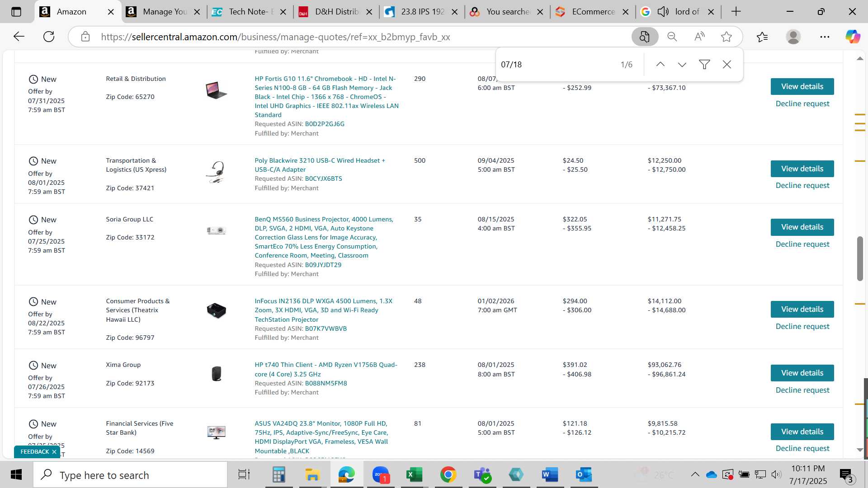Screen dimensions: 868x488
Task: Open the HP t740 Thin Client link
Action: click(326, 370)
